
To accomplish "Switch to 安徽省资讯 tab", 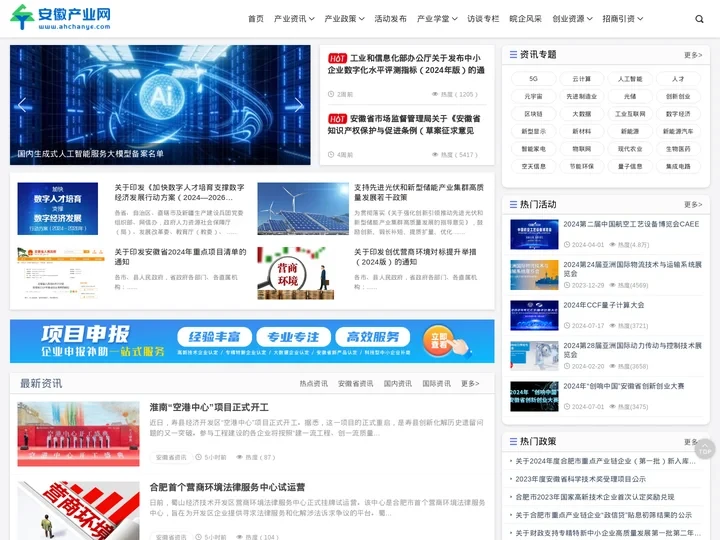I will (355, 383).
